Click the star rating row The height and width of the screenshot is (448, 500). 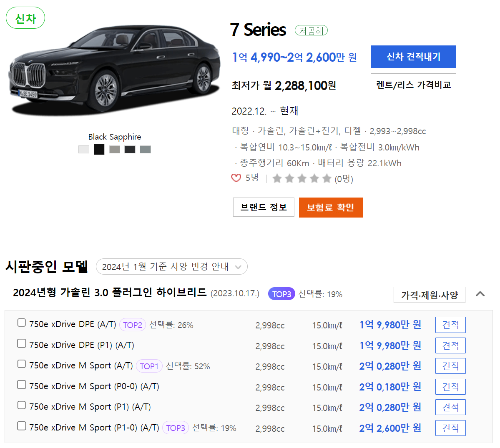tap(302, 178)
